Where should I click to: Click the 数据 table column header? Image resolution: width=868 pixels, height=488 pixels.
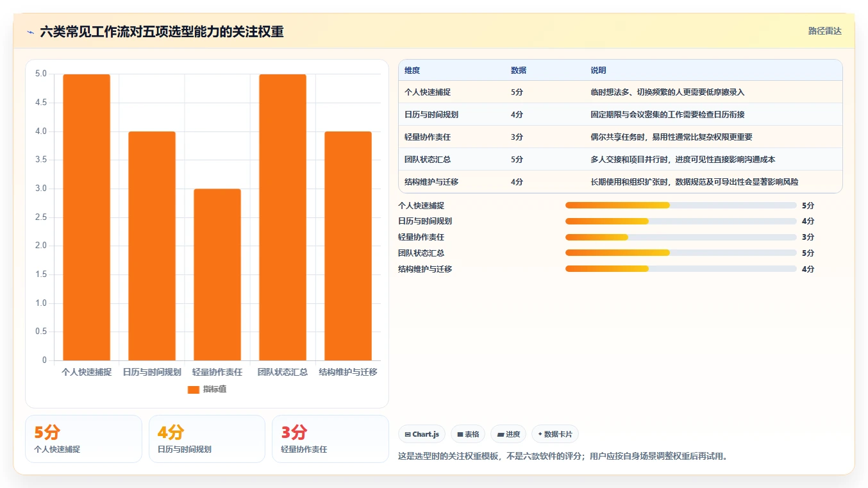[x=519, y=71]
